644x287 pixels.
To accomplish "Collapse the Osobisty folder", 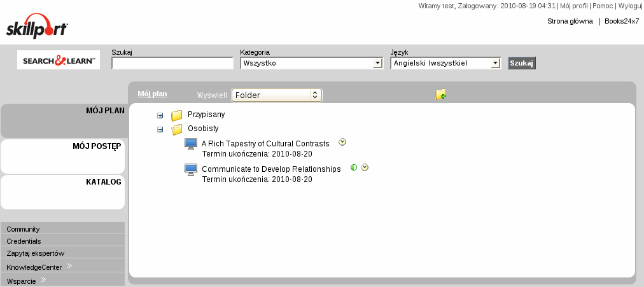I will (x=160, y=129).
